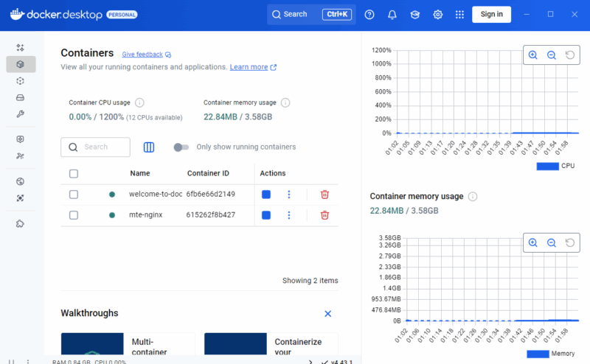Click the 0.00% / 1200% CPU value

[97, 117]
